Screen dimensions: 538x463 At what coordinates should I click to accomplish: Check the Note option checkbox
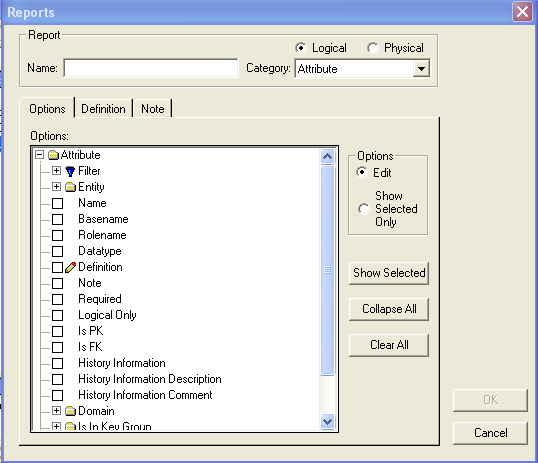[x=57, y=283]
